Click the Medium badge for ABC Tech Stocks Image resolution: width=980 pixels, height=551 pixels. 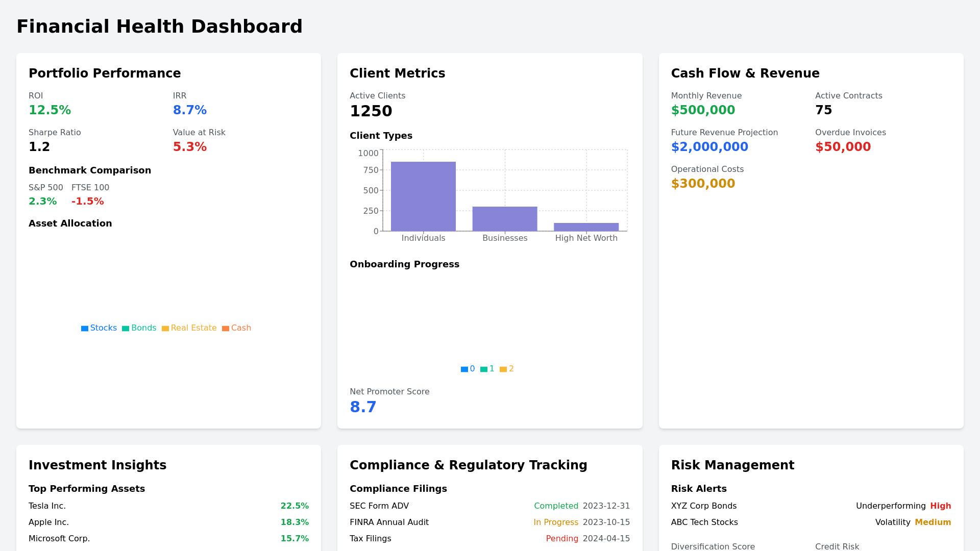933,522
